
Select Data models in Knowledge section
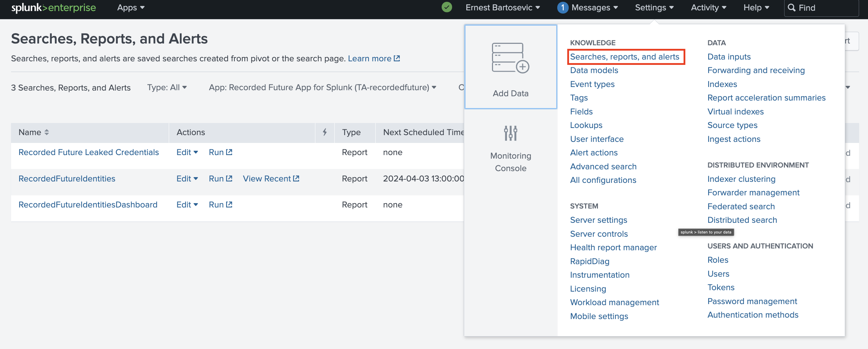pos(594,70)
